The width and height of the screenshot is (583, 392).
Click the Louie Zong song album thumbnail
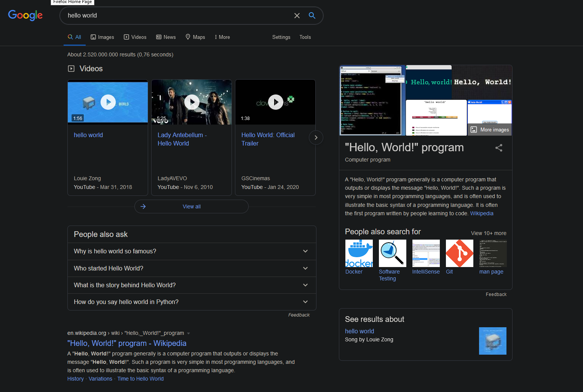[493, 341]
